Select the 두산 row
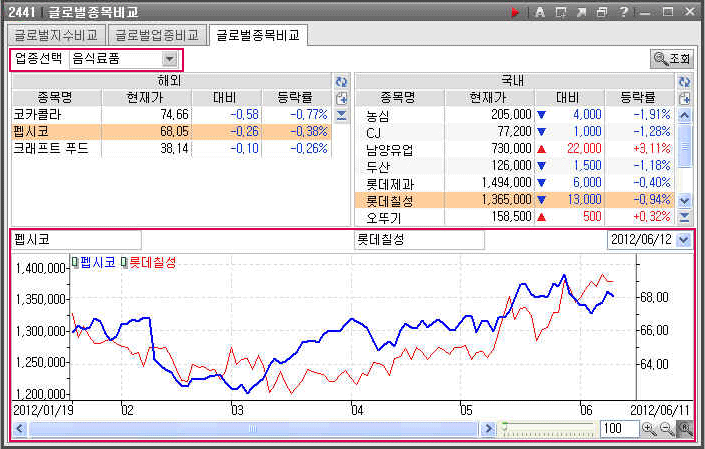 pyautogui.click(x=514, y=166)
